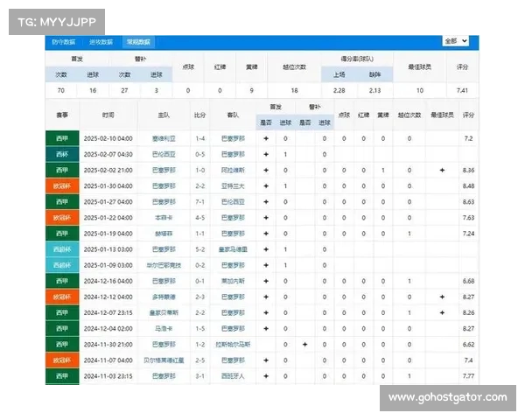Viewport: 525px width, 420px height.
Task: Click the starter plus mark in 2024-11-03 row
Action: tap(266, 376)
